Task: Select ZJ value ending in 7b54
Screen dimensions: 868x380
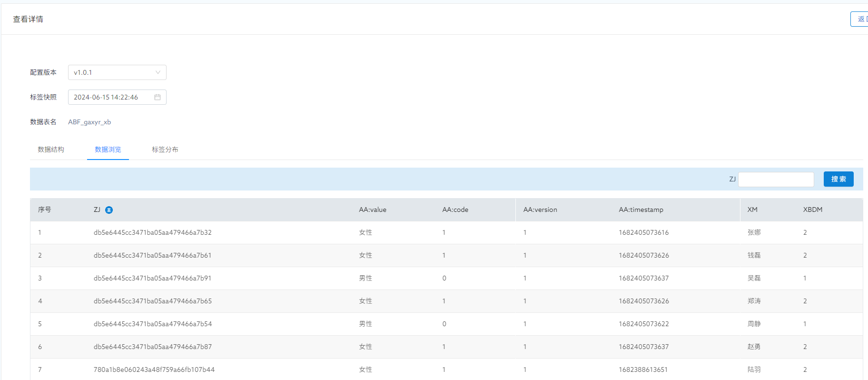Action: pyautogui.click(x=153, y=324)
